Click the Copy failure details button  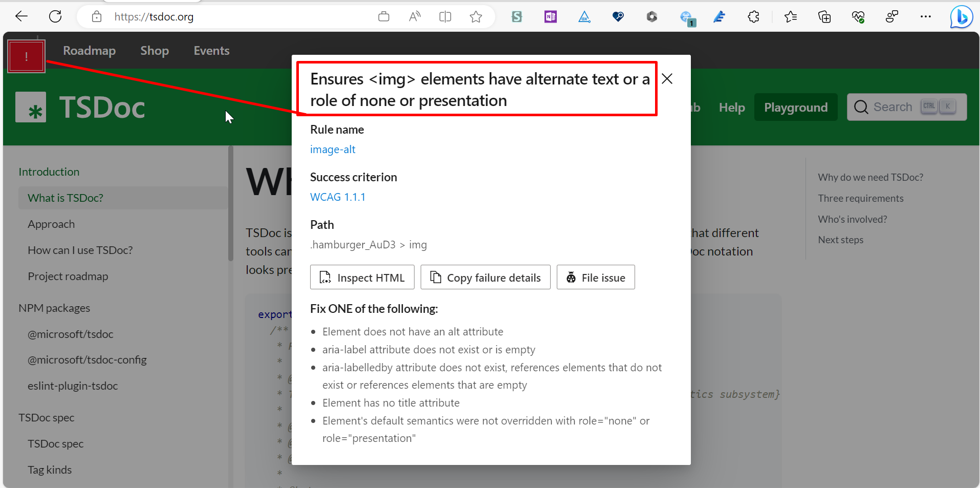pyautogui.click(x=485, y=277)
